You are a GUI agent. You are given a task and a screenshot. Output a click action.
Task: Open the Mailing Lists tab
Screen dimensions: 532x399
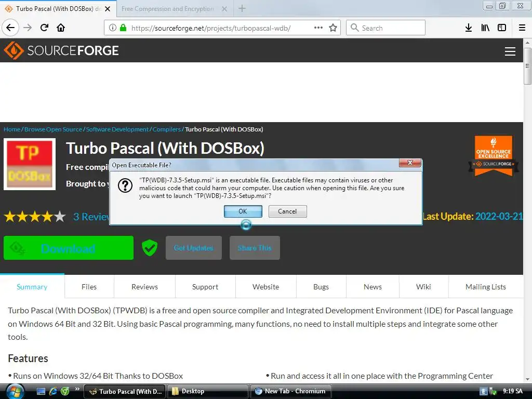pyautogui.click(x=486, y=287)
